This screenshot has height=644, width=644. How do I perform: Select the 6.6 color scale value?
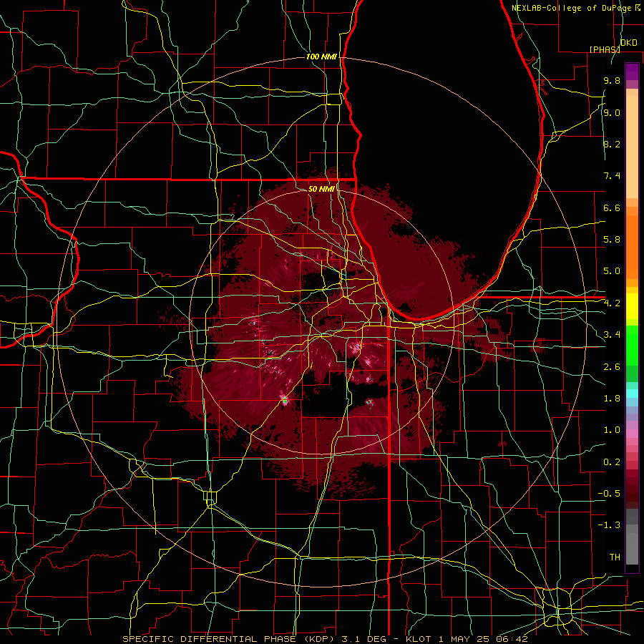pos(612,208)
